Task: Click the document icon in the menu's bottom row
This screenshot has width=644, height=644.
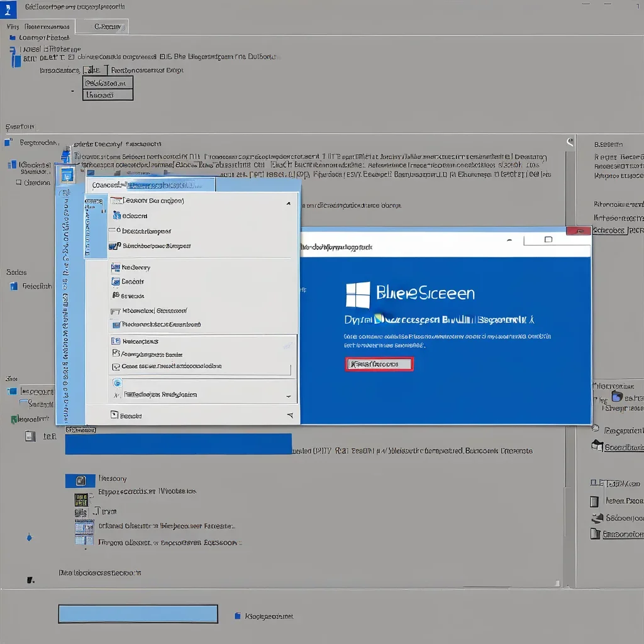Action: click(114, 415)
